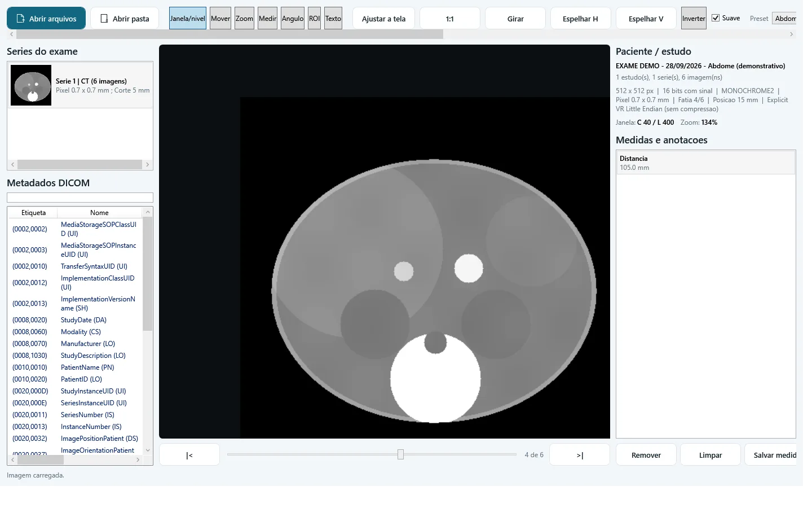Viewport: 812px width, 508px height.
Task: Click the Limpar button
Action: pos(710,455)
